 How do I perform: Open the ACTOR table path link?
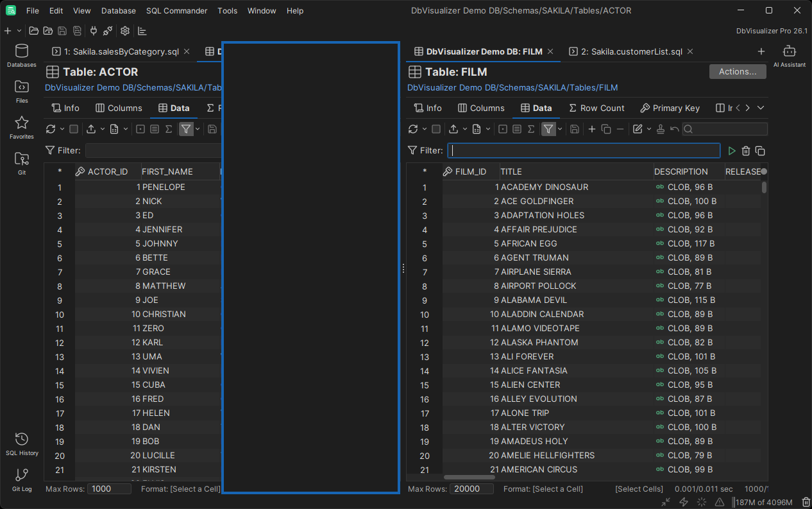click(133, 87)
